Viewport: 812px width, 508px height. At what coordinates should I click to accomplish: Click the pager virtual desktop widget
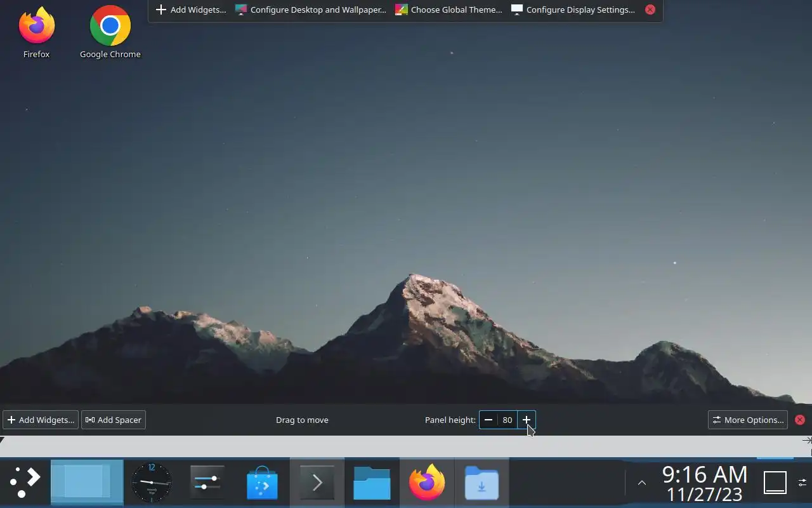click(x=87, y=483)
